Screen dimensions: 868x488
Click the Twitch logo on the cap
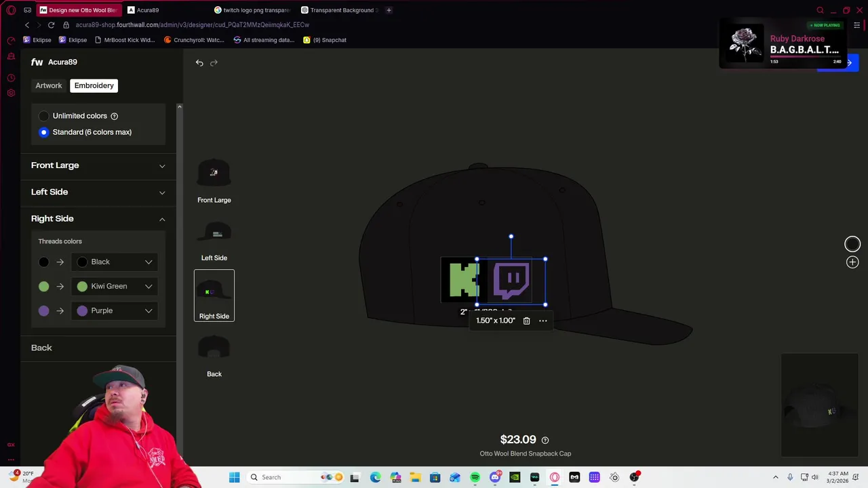pyautogui.click(x=512, y=281)
